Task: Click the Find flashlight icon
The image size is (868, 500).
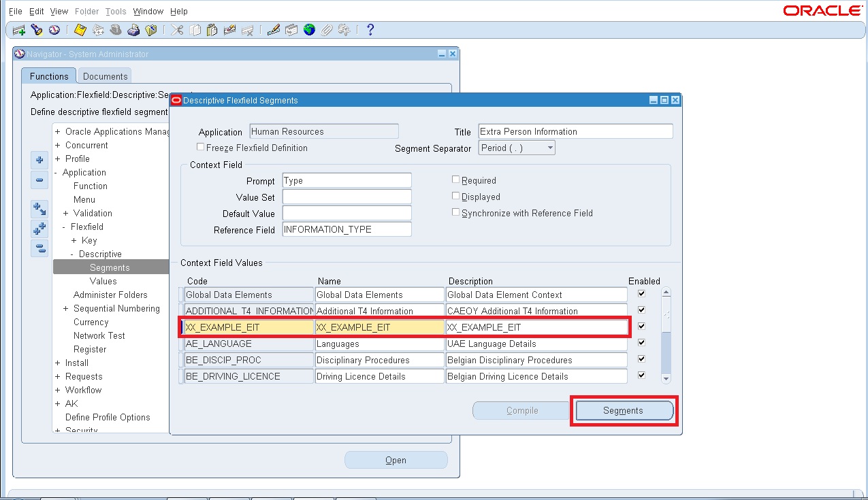Action: 37,30
